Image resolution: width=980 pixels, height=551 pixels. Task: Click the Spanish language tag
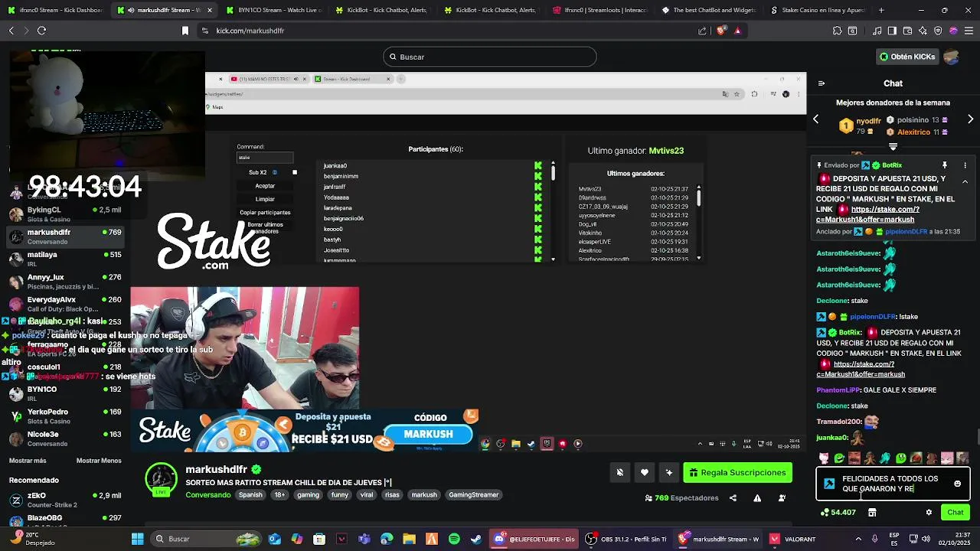(x=250, y=495)
